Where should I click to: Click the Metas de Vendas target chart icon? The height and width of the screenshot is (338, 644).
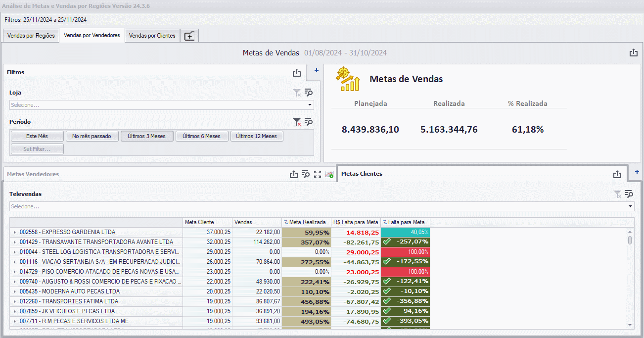pos(348,79)
